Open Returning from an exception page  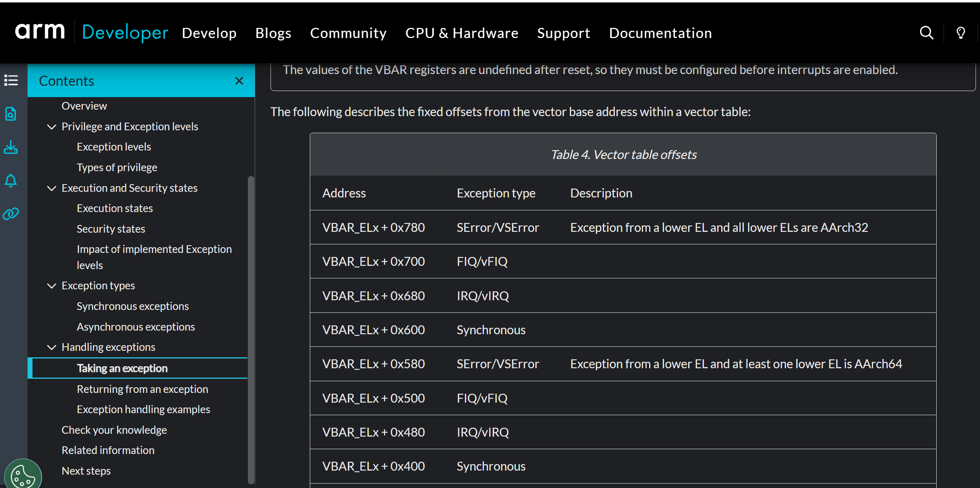(x=142, y=389)
